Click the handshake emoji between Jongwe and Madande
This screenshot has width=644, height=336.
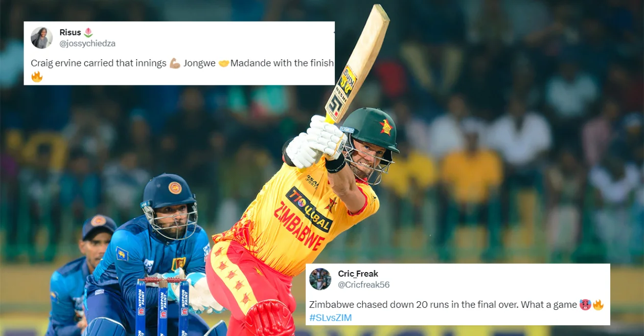[x=223, y=63]
